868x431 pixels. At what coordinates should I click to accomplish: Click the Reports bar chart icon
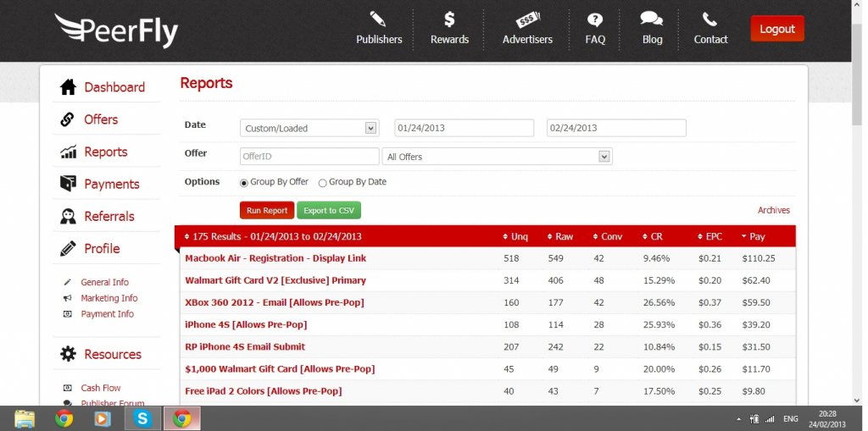click(68, 152)
